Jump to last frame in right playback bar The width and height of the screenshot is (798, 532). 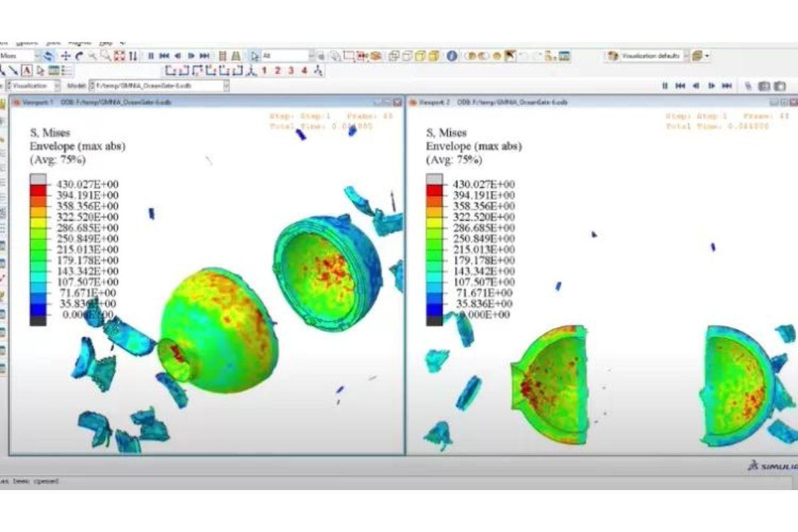pyautogui.click(x=727, y=86)
